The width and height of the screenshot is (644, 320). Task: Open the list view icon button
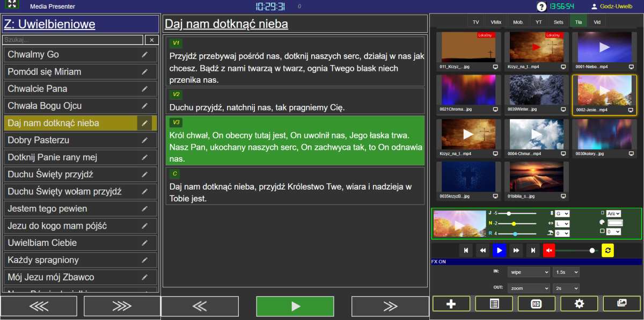coord(494,303)
